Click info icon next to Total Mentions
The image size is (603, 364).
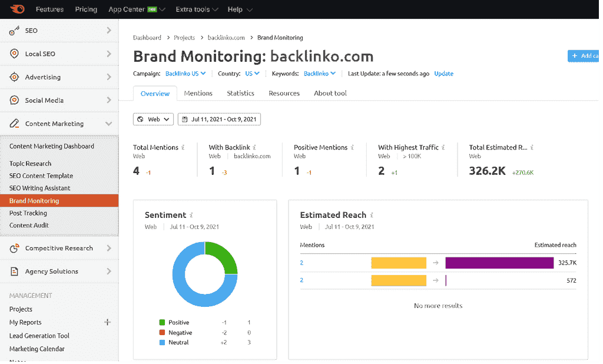point(183,147)
